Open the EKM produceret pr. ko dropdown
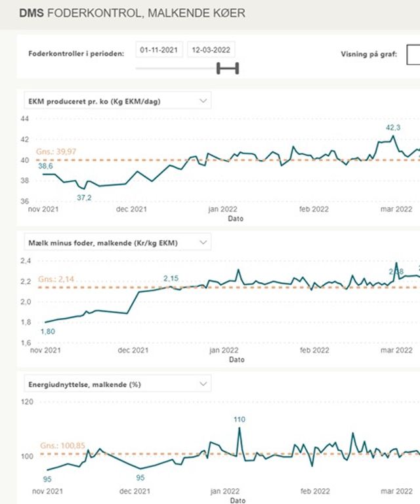This screenshot has height=504, width=420. point(202,100)
